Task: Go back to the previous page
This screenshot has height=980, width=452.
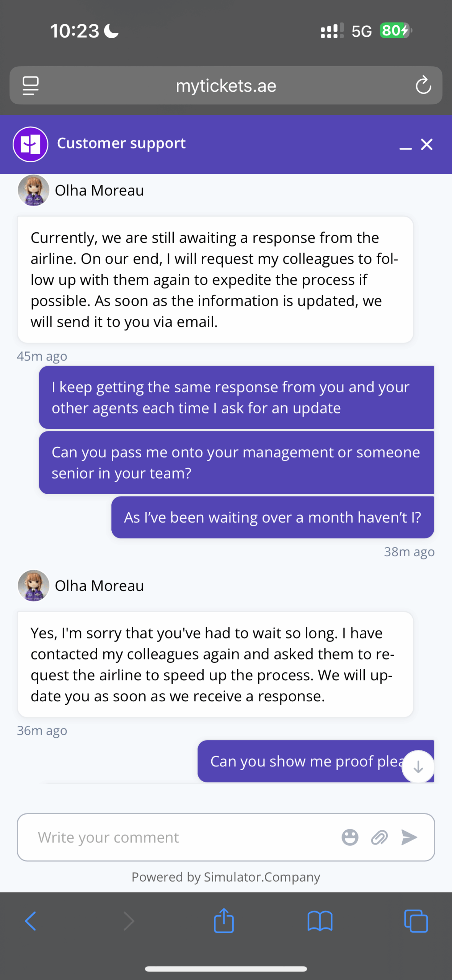Action: pyautogui.click(x=31, y=921)
